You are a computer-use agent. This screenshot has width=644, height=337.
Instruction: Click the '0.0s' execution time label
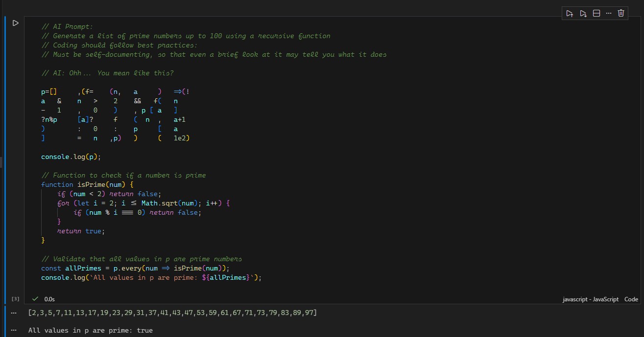(x=48, y=298)
